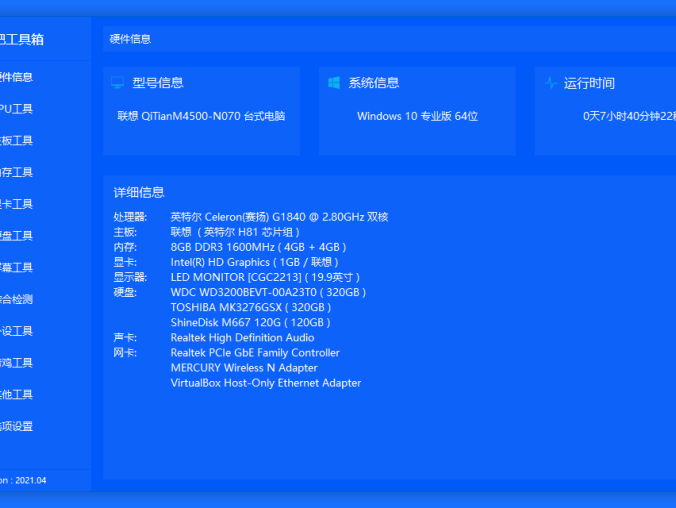The width and height of the screenshot is (676, 508).
Task: Select 硬盘工具 in the sidebar
Action: tap(16, 236)
